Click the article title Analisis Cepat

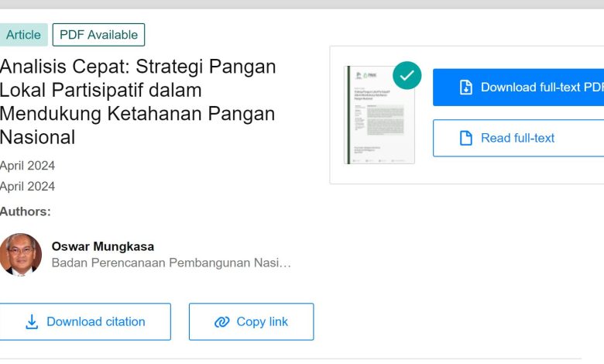[x=137, y=101]
